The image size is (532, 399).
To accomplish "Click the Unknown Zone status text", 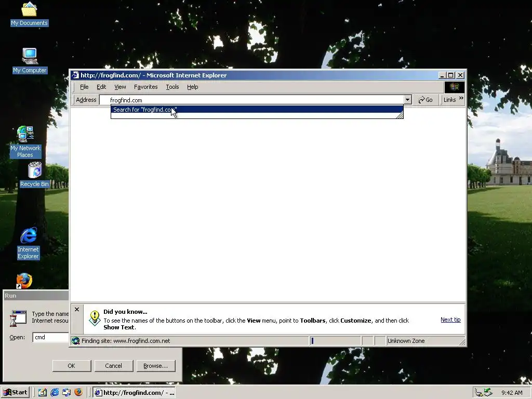I will (406, 341).
